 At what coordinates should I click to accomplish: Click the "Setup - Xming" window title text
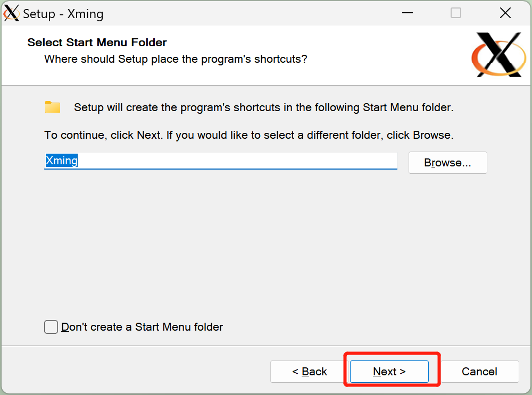coord(63,14)
